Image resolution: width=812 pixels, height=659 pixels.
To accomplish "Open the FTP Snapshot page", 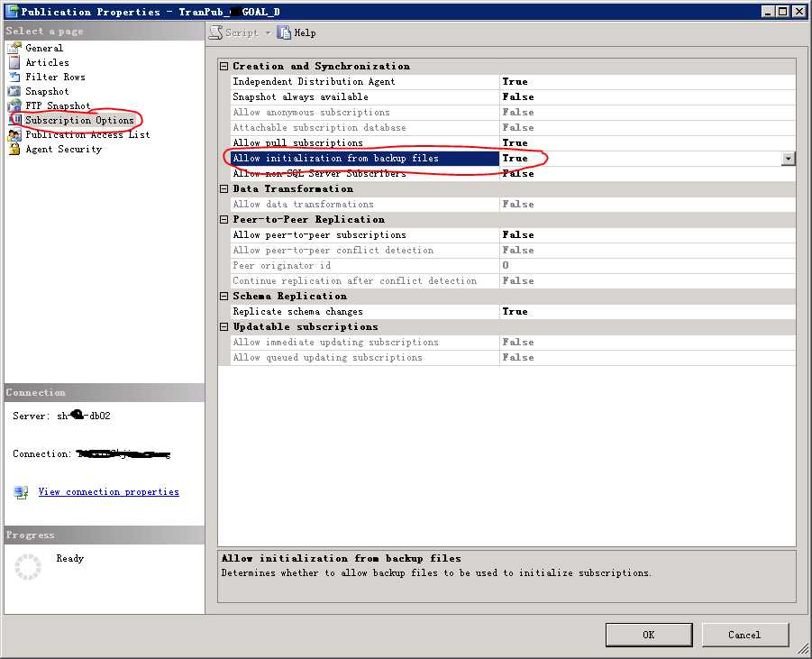I will (x=58, y=105).
